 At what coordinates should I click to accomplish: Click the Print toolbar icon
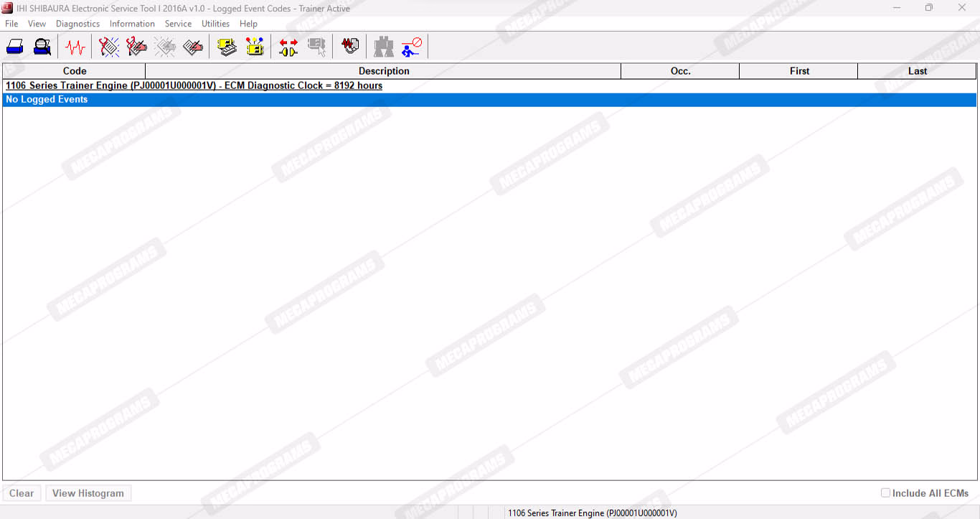coord(15,47)
